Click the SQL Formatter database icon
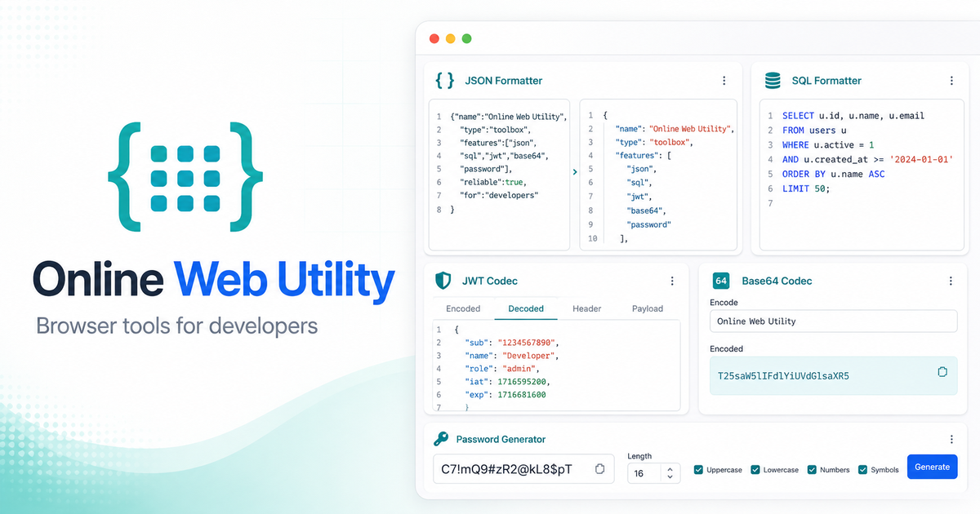 [772, 81]
